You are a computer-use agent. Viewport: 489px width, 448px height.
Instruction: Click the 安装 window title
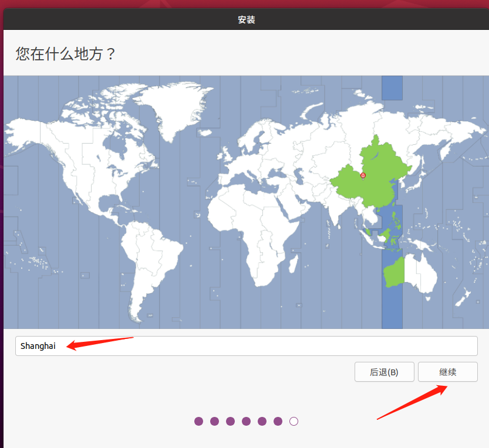(247, 19)
